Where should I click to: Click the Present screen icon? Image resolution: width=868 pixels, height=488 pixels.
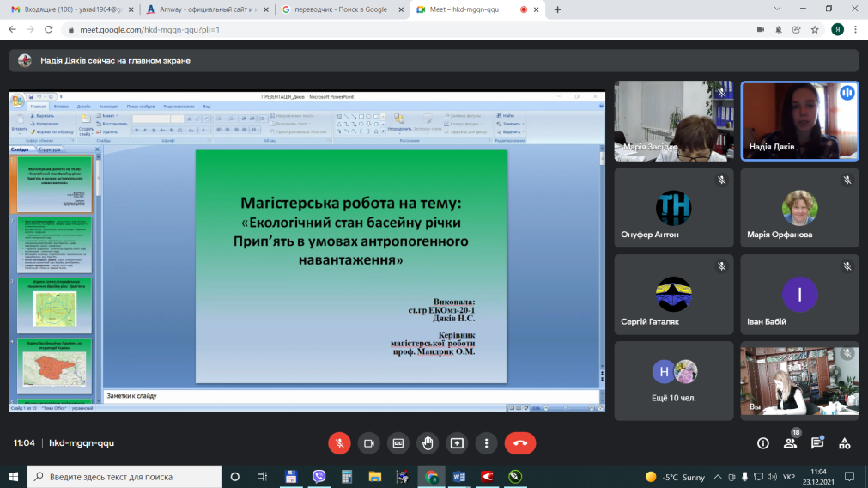pos(457,443)
